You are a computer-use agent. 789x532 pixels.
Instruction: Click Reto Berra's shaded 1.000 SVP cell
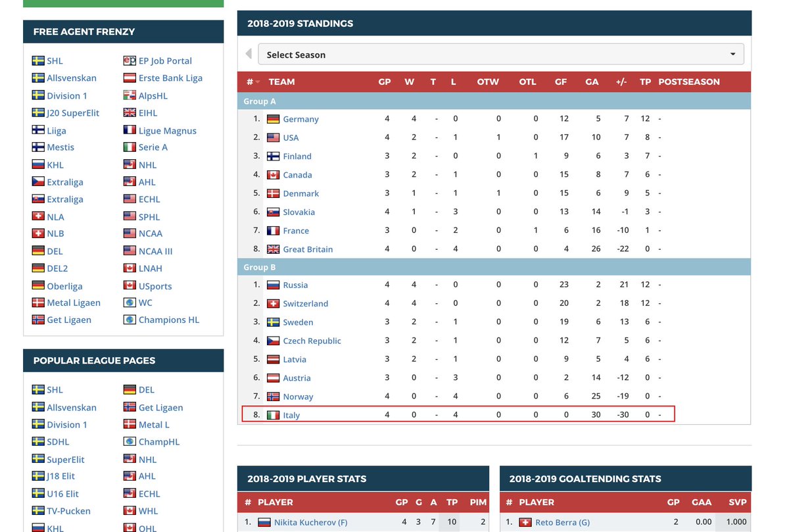[x=736, y=522]
